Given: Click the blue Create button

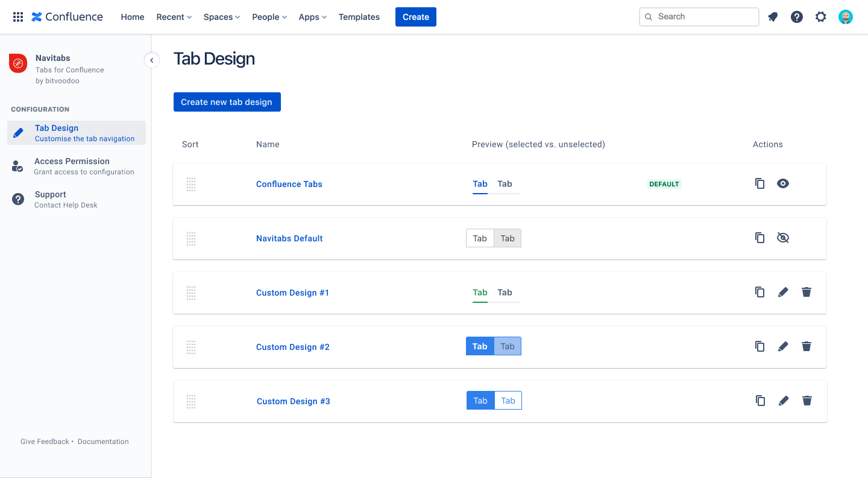Looking at the screenshot, I should point(416,17).
